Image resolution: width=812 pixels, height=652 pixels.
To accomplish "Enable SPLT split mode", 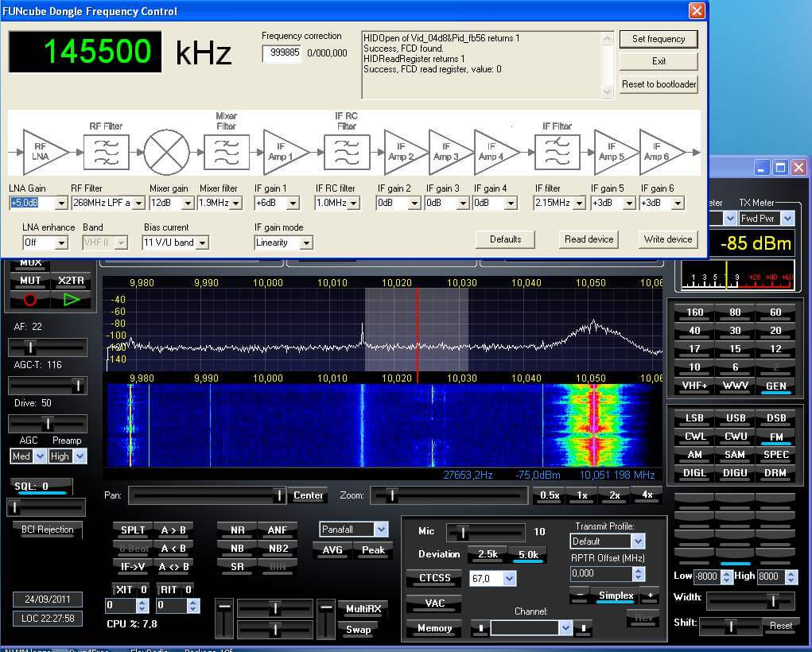I will 133,530.
